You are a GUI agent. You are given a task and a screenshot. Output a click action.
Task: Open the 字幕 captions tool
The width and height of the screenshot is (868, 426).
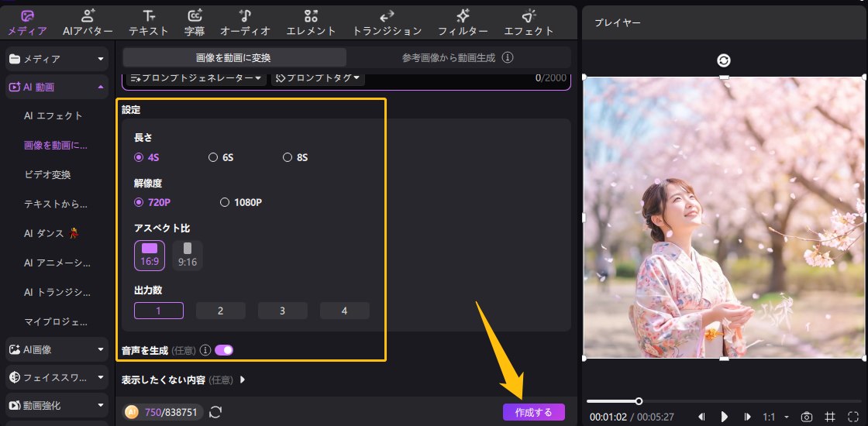coord(195,22)
